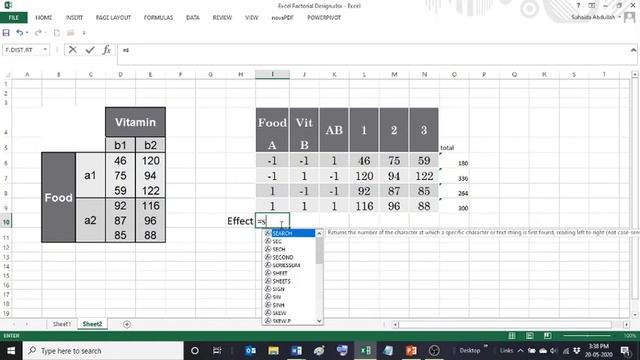Click the Undo arrow icon
Viewport: 640px width, 360px height.
pyautogui.click(x=19, y=33)
